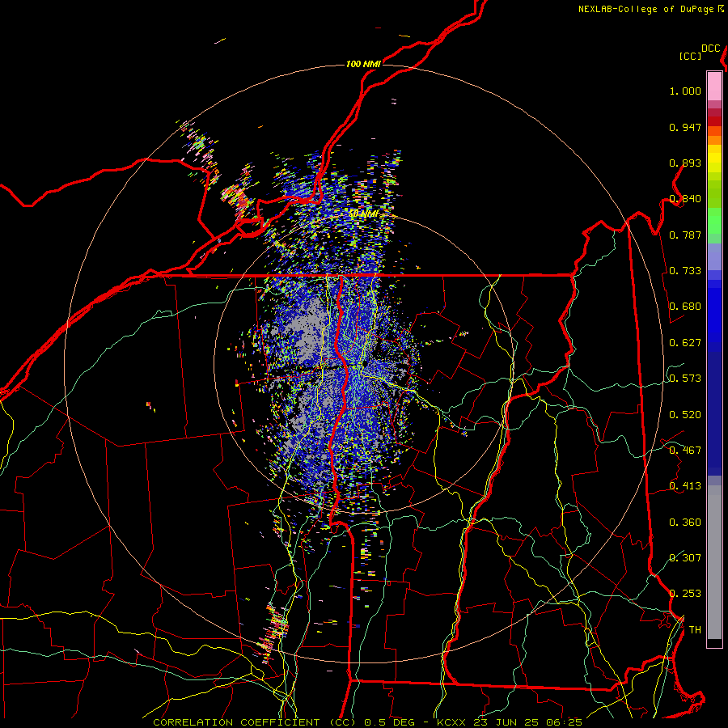Click the 0.467 legend value
This screenshot has height=728, width=728.
685,451
